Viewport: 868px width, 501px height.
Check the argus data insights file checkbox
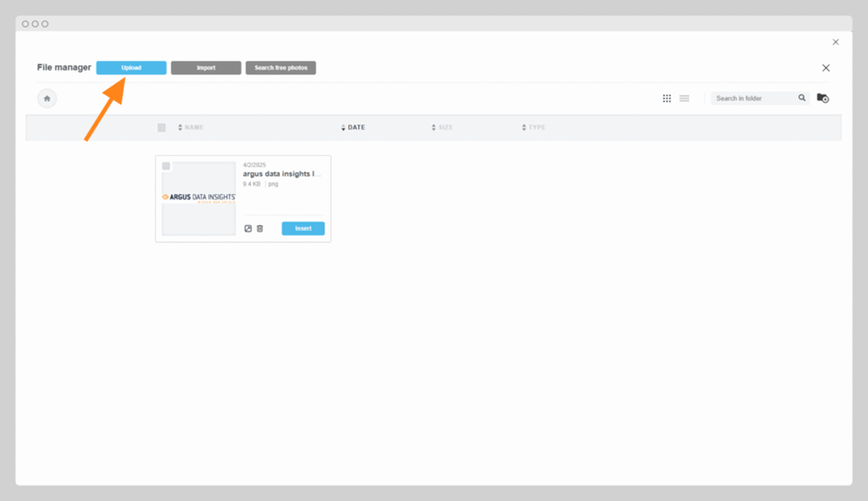[x=166, y=166]
